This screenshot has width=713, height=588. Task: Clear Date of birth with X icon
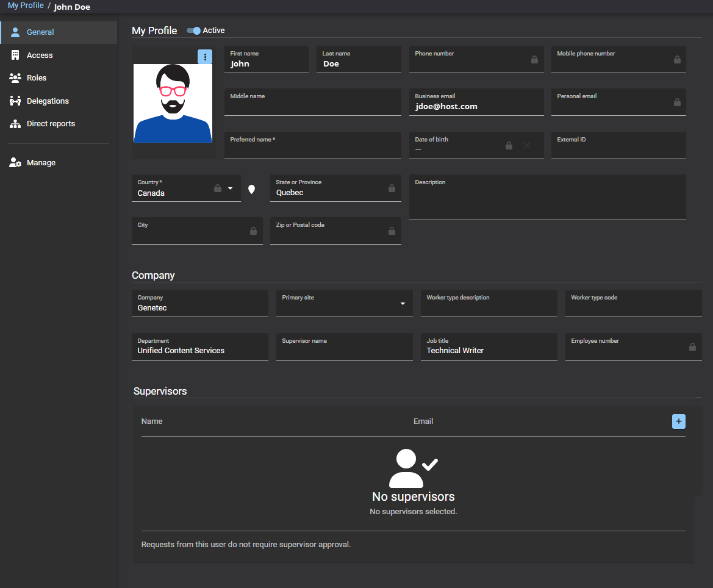[527, 146]
